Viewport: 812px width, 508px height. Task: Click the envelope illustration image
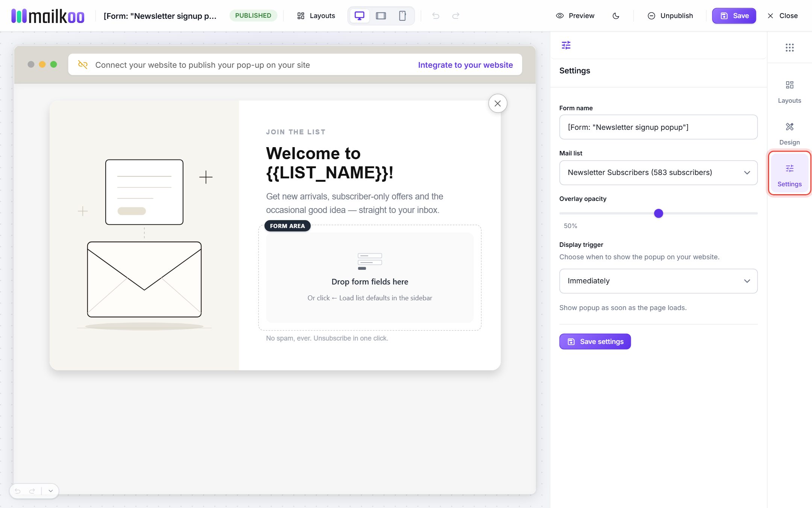point(144,244)
